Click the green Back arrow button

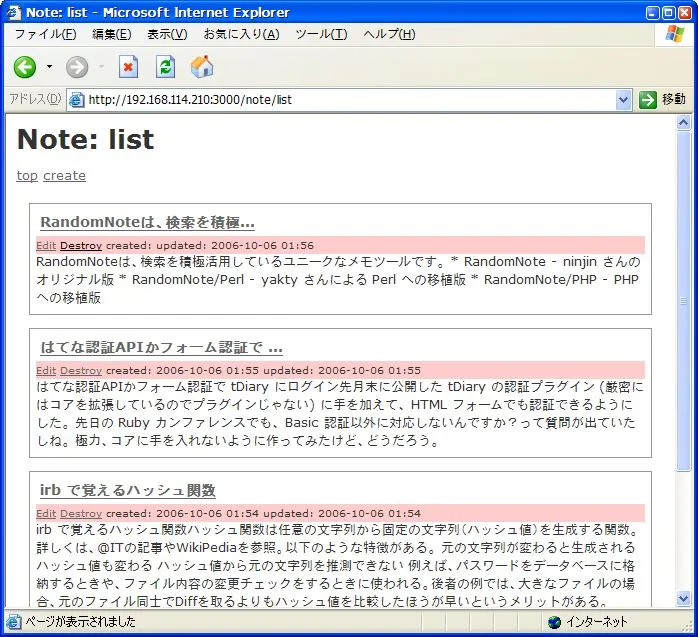click(x=24, y=67)
